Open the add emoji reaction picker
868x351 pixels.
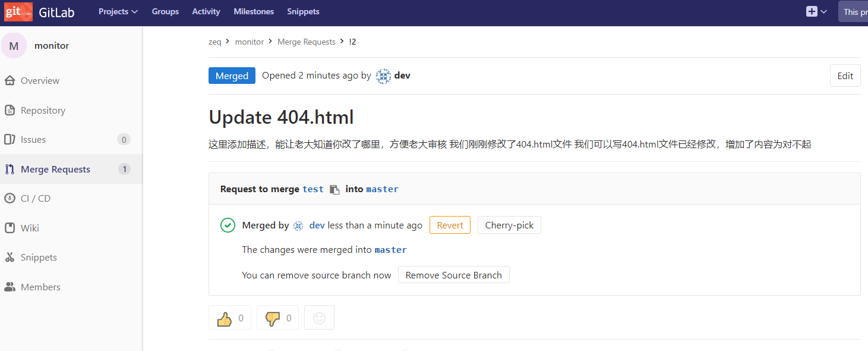319,317
